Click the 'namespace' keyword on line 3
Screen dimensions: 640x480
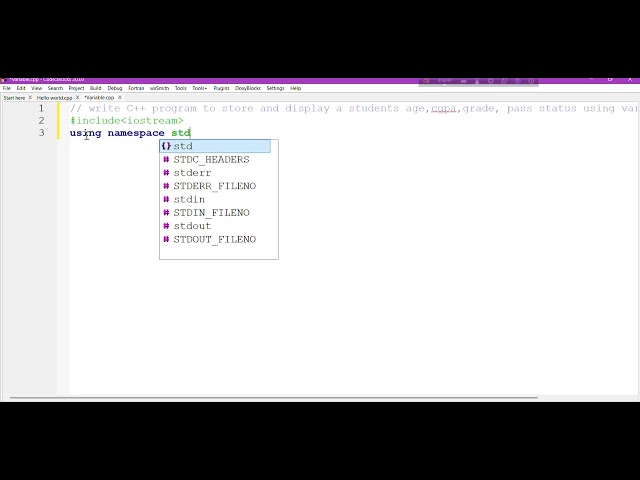[136, 133]
